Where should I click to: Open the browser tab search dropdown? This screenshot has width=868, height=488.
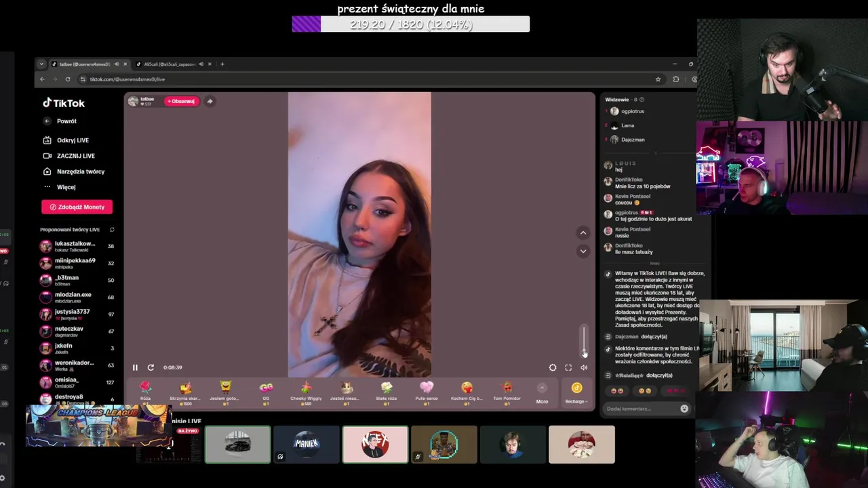[41, 64]
